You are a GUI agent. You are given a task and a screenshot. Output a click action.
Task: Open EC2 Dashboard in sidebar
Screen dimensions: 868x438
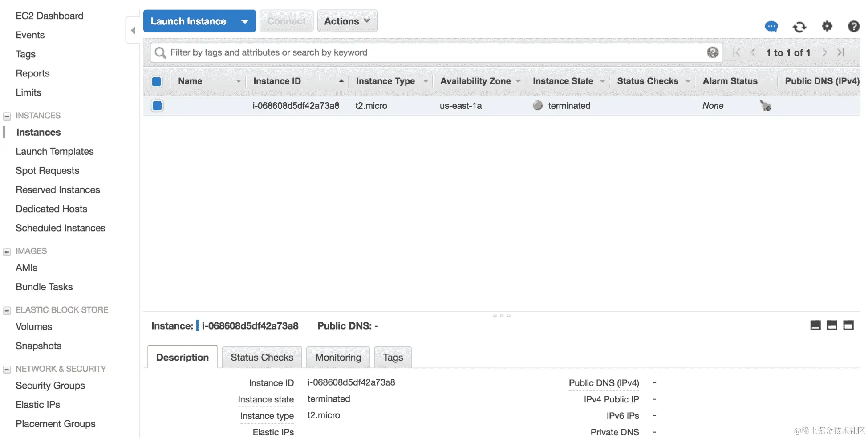pos(49,16)
